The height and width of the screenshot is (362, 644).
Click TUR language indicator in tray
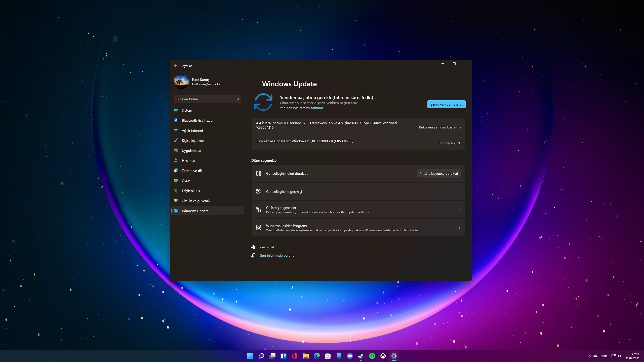tap(604, 356)
